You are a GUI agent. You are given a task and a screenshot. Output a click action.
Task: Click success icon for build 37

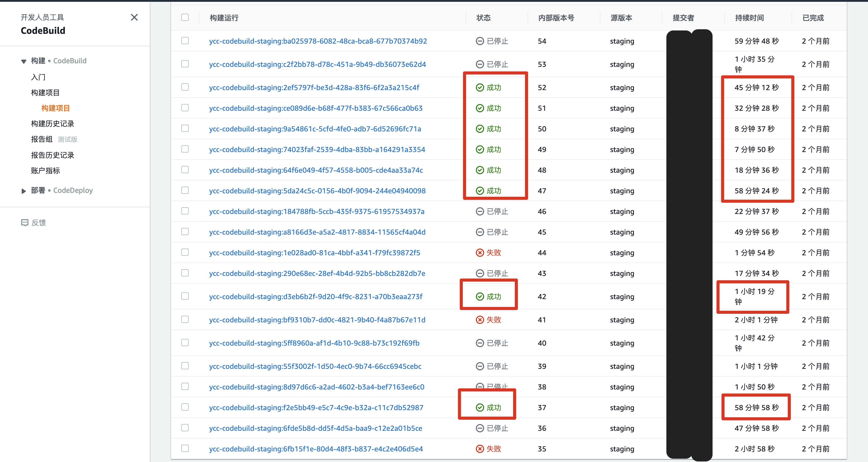[479, 408]
